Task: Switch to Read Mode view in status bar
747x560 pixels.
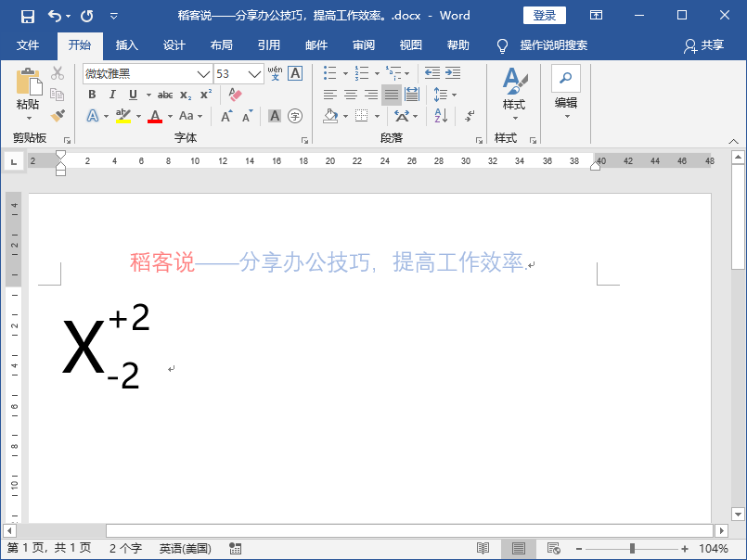Action: pyautogui.click(x=483, y=549)
